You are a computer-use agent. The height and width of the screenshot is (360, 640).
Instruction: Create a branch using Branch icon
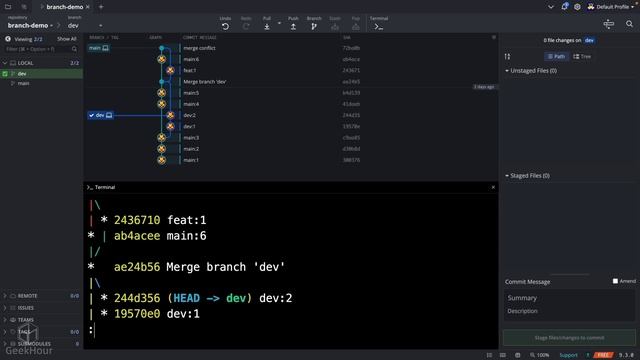(314, 27)
